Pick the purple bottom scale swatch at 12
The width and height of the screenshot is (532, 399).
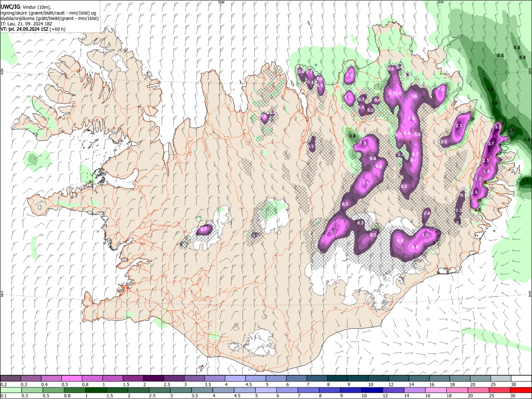393,390
